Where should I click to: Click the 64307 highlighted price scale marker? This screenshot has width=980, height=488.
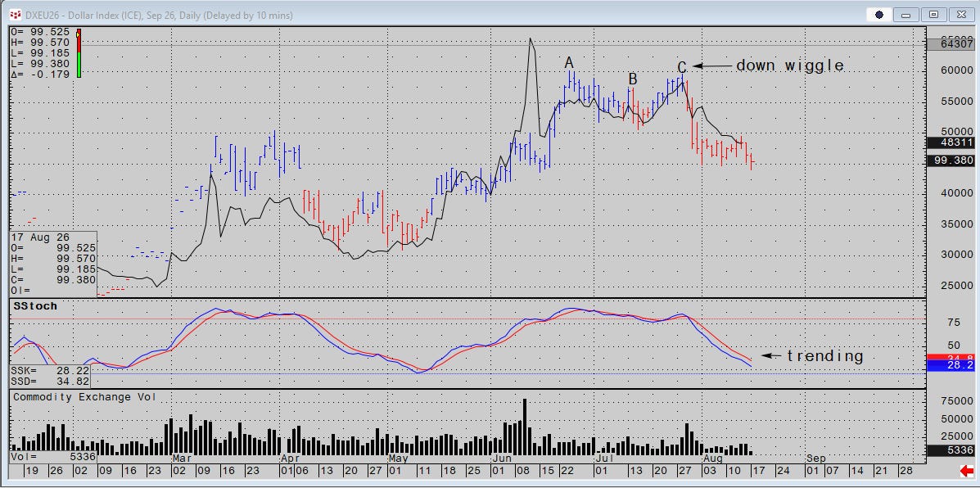click(x=951, y=43)
